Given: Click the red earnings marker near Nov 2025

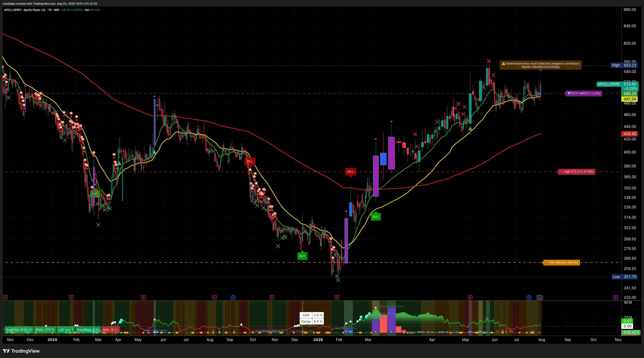Looking at the screenshot, I should pyautogui.click(x=272, y=297).
